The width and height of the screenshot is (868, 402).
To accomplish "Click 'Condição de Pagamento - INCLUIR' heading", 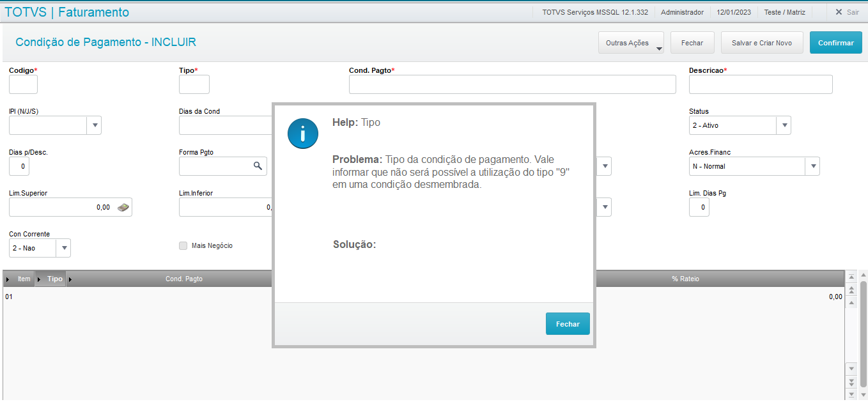I will (x=105, y=42).
